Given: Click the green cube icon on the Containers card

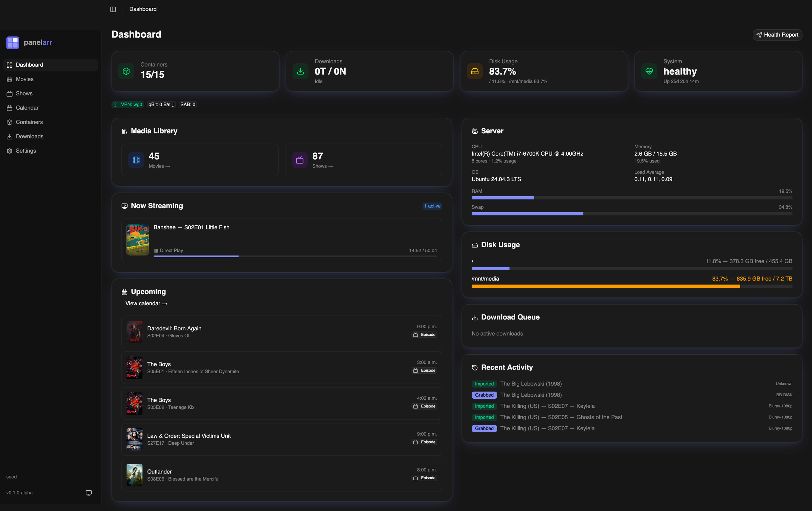Looking at the screenshot, I should click(x=126, y=71).
